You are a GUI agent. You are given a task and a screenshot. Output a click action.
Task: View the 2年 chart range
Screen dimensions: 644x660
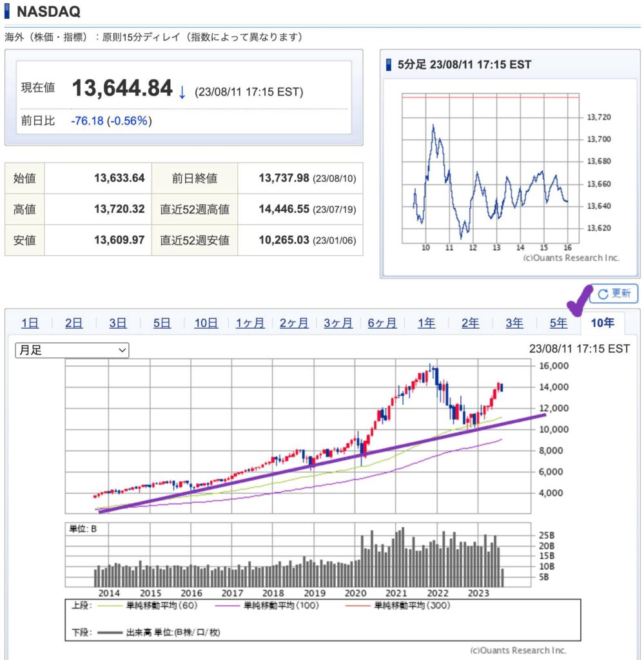tap(470, 323)
